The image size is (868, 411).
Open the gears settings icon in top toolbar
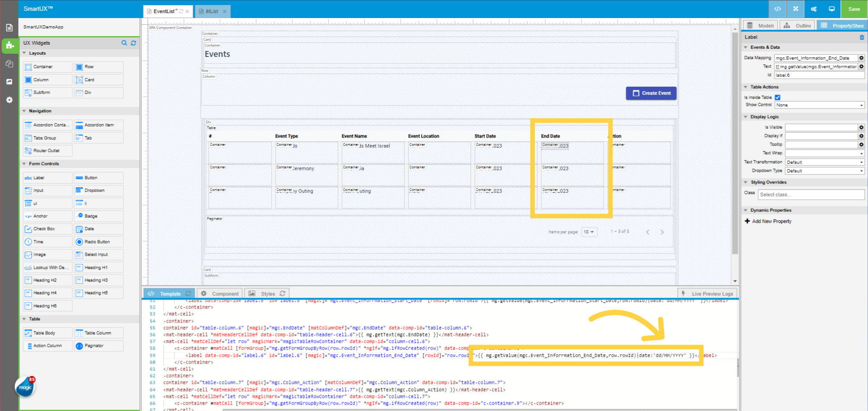[x=813, y=9]
